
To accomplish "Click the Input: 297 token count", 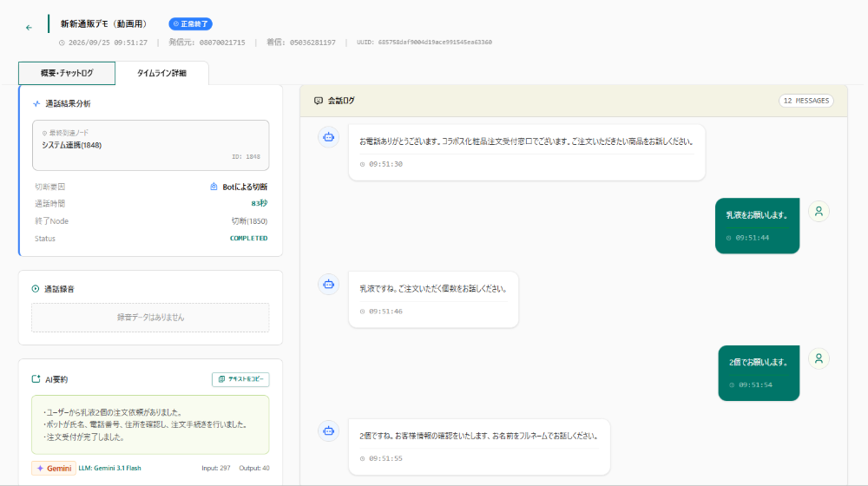I will pos(216,468).
